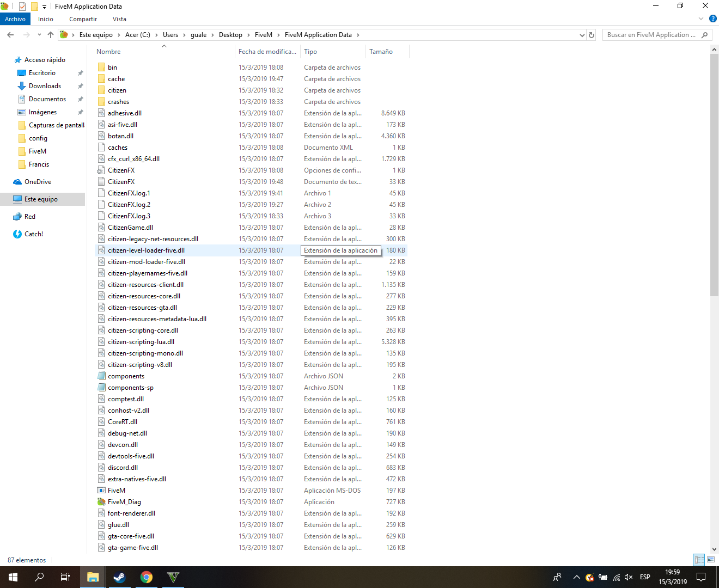Select OneDrive in navigation pane
Image resolution: width=719 pixels, height=588 pixels.
38,182
